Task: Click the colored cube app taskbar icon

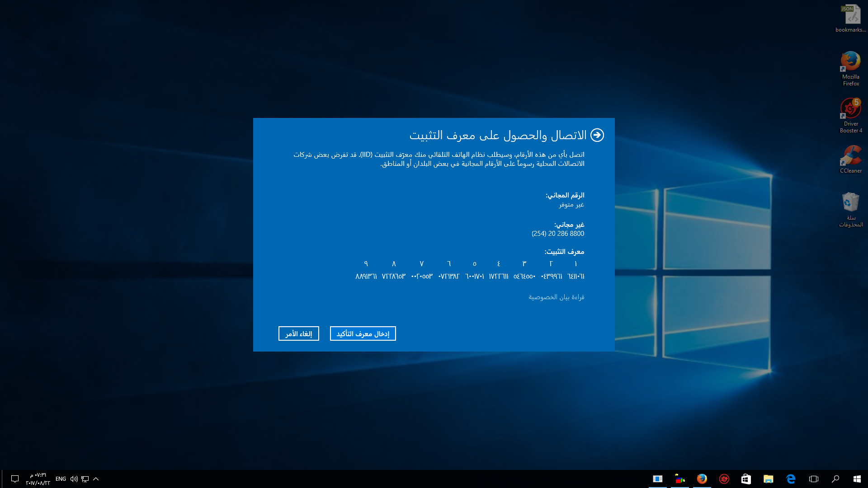Action: point(680,479)
